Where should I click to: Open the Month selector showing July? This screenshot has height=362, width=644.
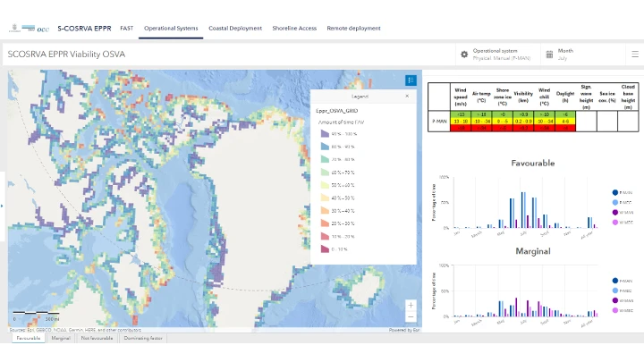point(565,55)
